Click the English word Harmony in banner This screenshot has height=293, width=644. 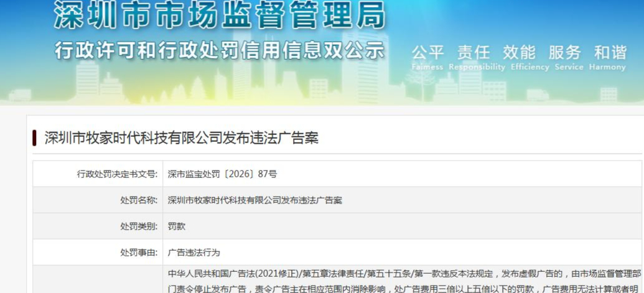tap(607, 67)
